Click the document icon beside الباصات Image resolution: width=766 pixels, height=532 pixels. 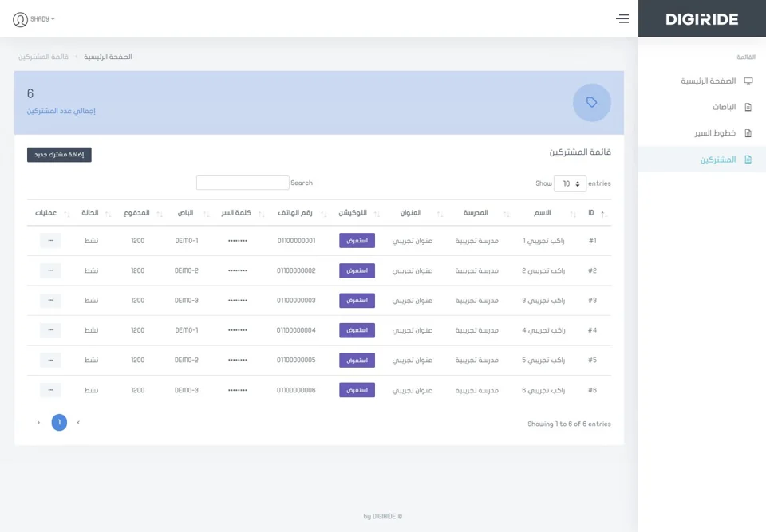(x=748, y=107)
